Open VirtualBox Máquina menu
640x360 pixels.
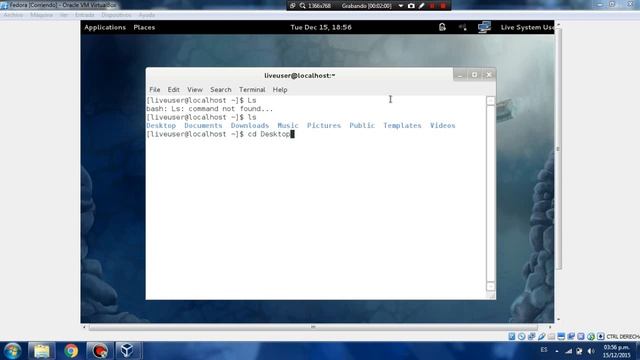42,15
